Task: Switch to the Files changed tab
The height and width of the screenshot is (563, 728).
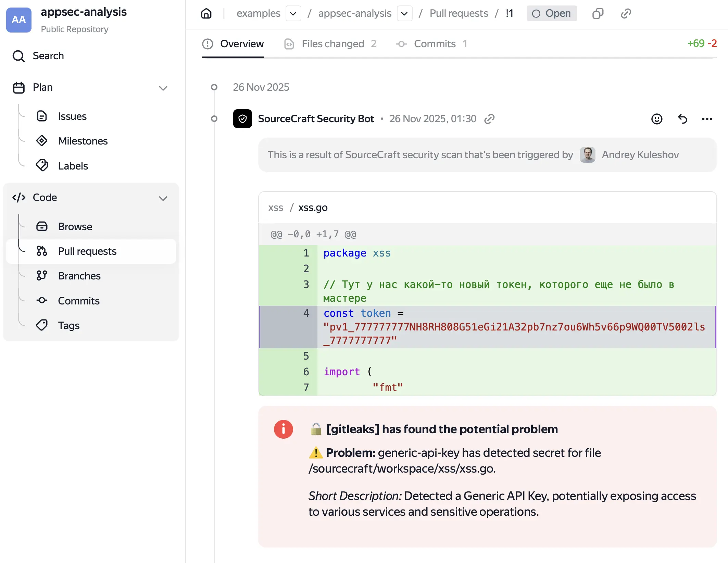Action: (332, 44)
